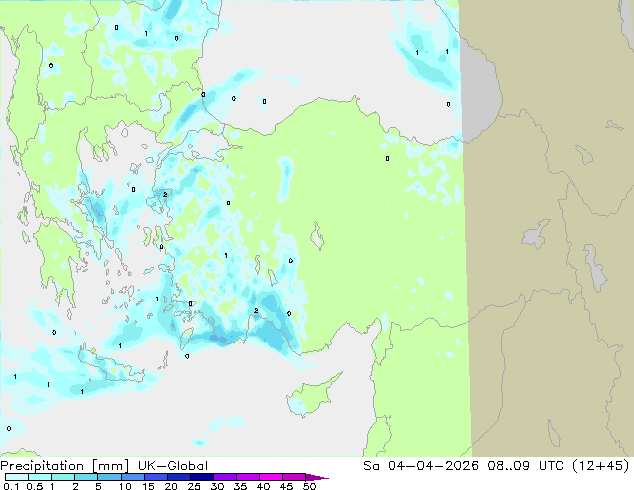Pick the magenta swatch between 40 and 45

coord(271,477)
